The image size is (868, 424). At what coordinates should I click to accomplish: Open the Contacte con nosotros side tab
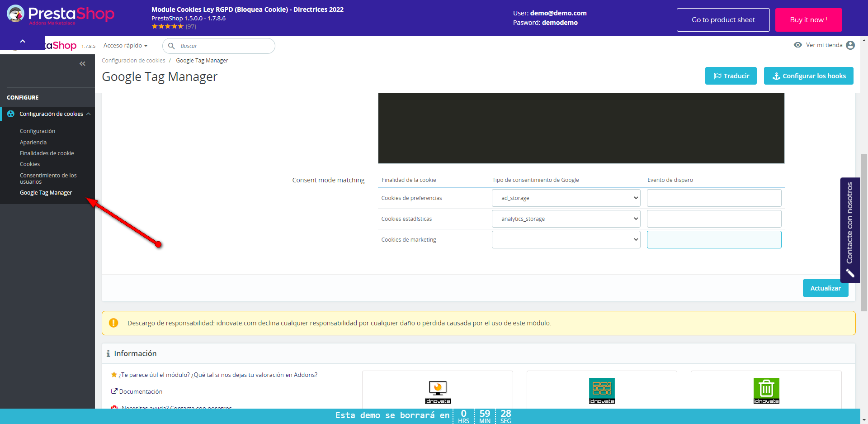tap(850, 230)
